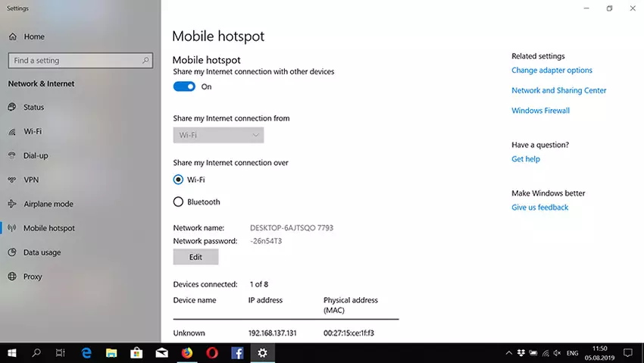The height and width of the screenshot is (363, 644).
Task: Expand the hidden system tray icons chevron
Action: coord(508,353)
